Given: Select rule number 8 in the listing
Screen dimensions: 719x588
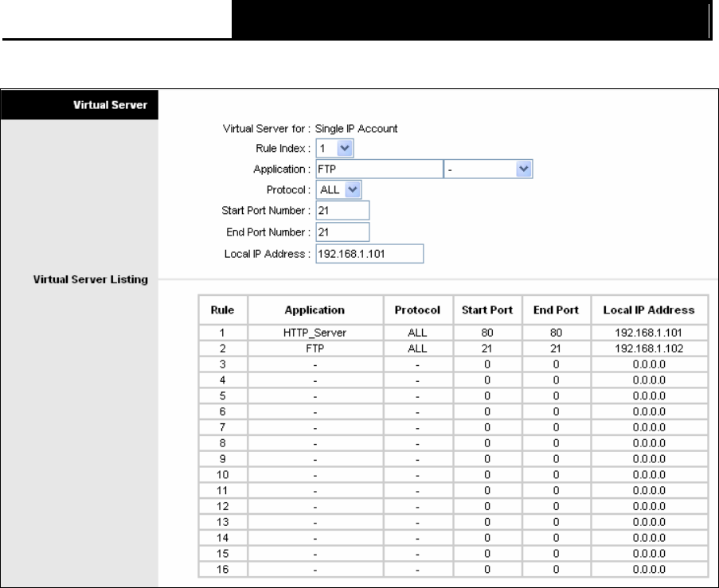Looking at the screenshot, I should pos(222,443).
